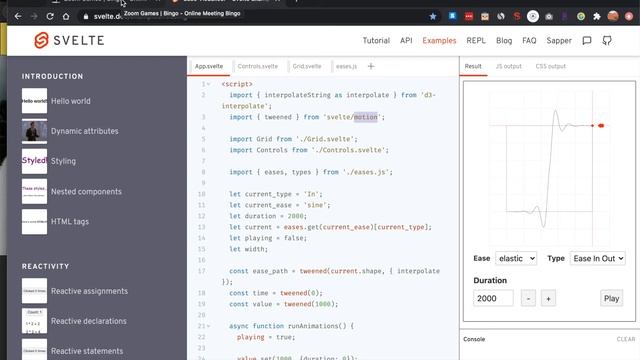
Task: Open Reactive declarations example
Action: [x=89, y=321]
